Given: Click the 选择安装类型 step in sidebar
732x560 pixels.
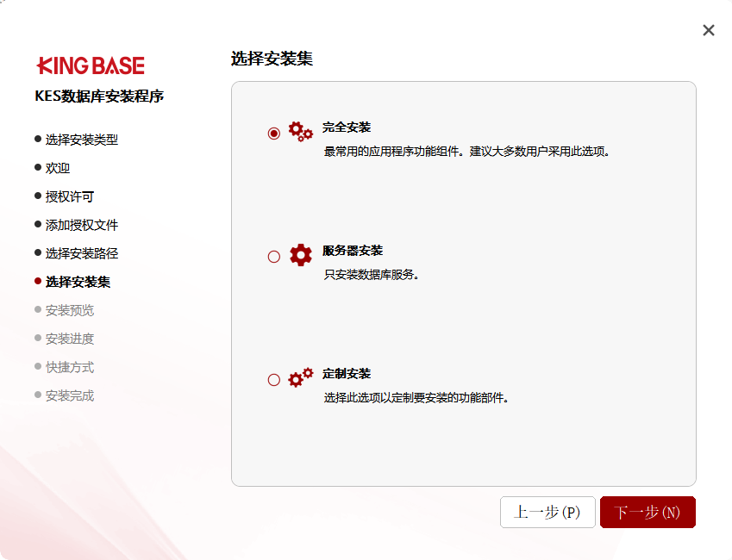Looking at the screenshot, I should coord(81,140).
